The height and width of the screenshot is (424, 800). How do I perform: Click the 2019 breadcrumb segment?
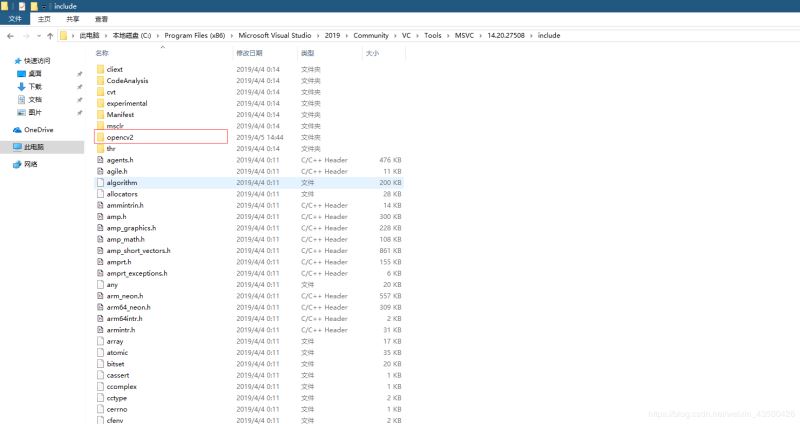332,35
